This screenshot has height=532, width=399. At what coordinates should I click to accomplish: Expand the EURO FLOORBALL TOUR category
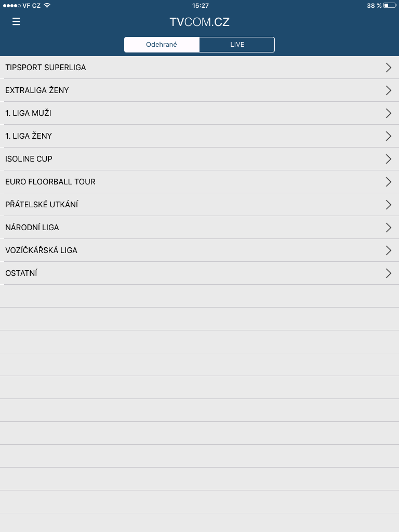point(199,181)
